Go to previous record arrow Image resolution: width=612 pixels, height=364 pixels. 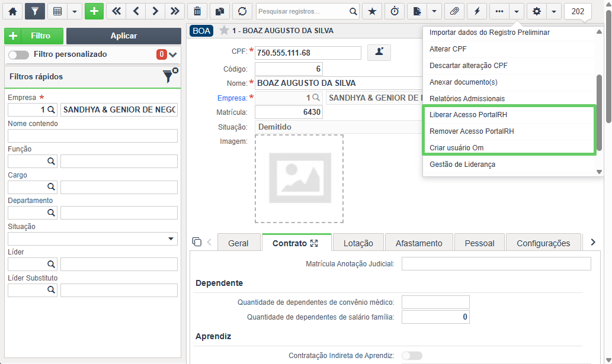click(136, 11)
